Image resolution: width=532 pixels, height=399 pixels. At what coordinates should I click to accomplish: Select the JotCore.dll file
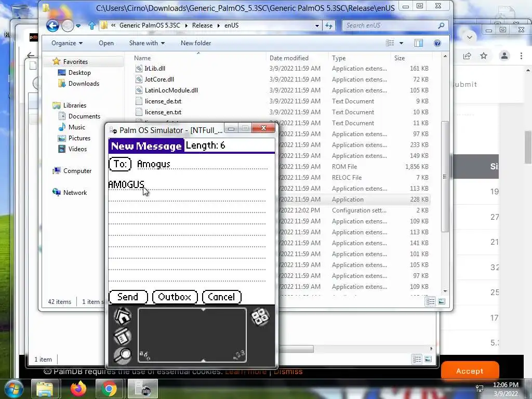click(159, 79)
